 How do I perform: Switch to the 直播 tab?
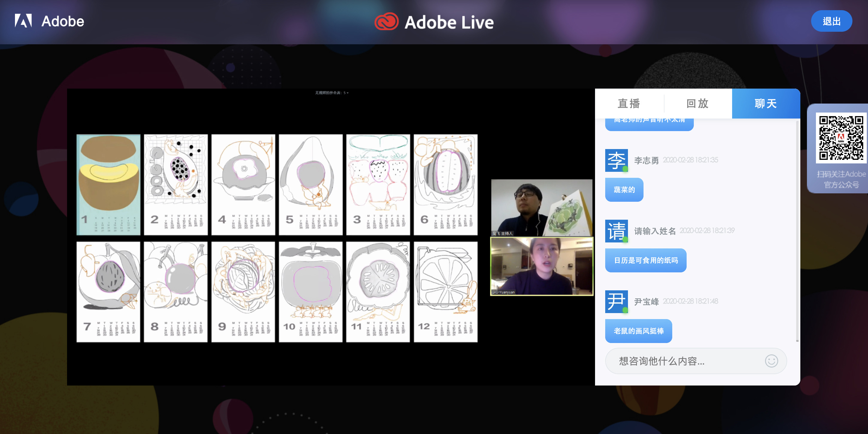[x=629, y=104]
